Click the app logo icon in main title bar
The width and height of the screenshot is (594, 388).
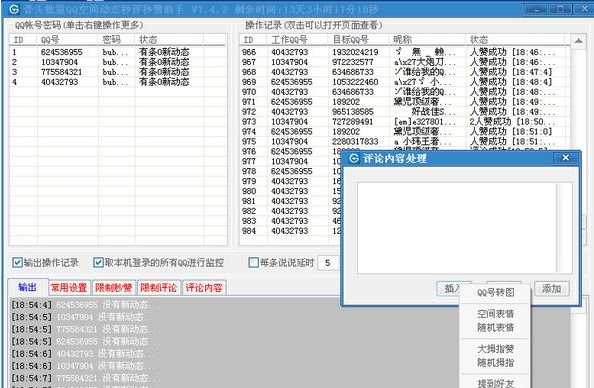click(14, 9)
